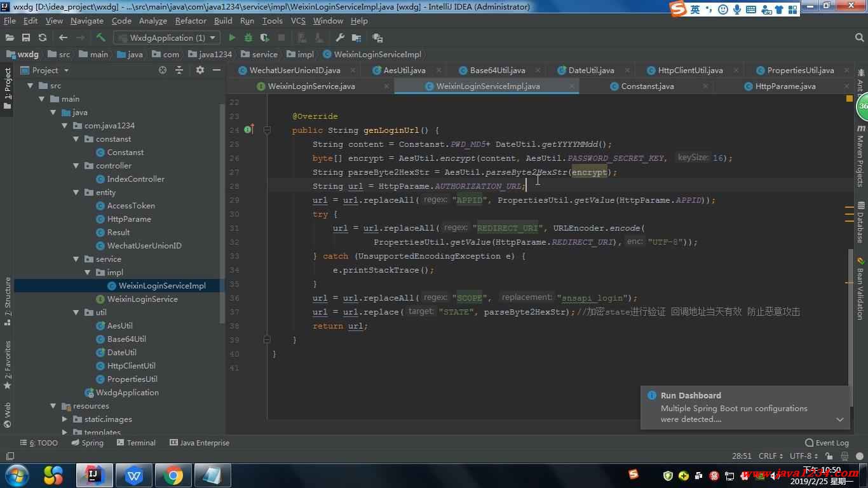868x488 pixels.
Task: Open the Spring tool window
Action: [x=88, y=443]
